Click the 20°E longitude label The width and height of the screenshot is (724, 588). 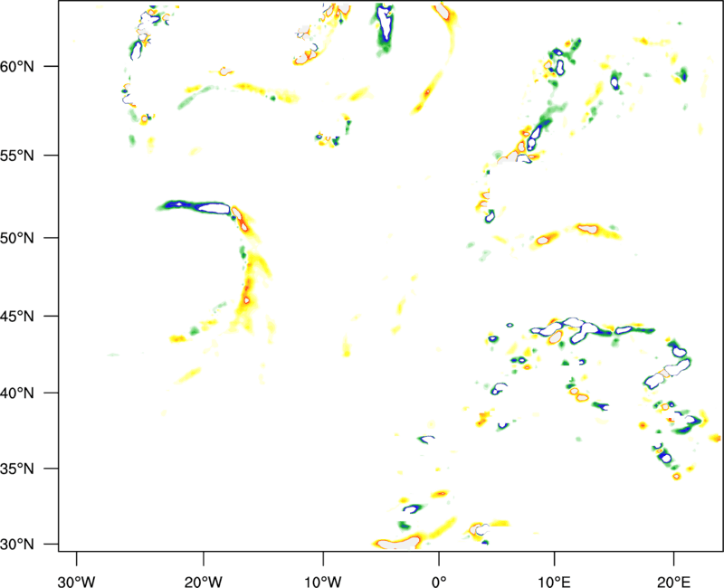tap(674, 582)
